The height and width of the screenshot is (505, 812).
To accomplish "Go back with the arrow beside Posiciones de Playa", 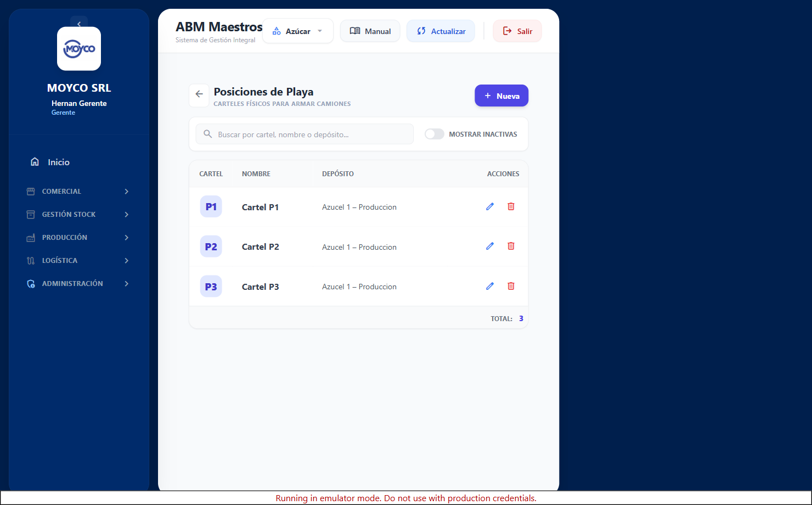I will [x=199, y=94].
